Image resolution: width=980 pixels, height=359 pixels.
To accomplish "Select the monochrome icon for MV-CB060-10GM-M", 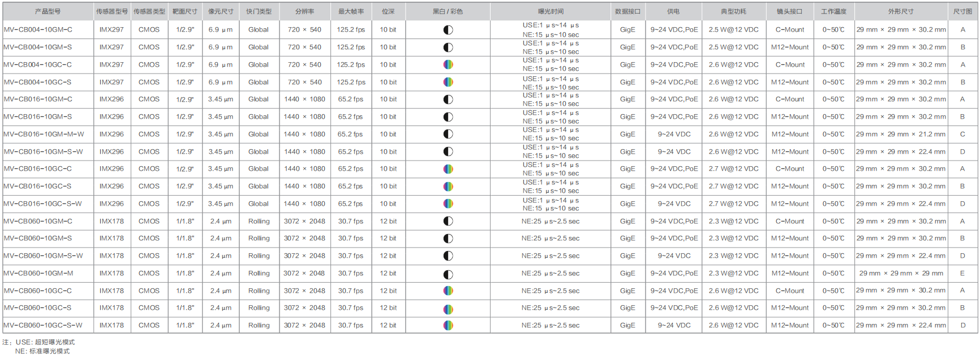I will pos(448,274).
